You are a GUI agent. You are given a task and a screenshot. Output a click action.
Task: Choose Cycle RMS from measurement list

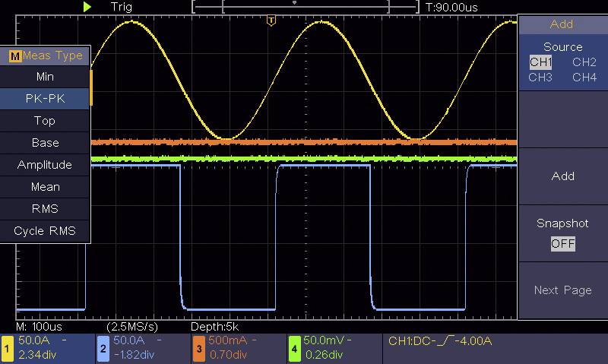click(x=45, y=231)
